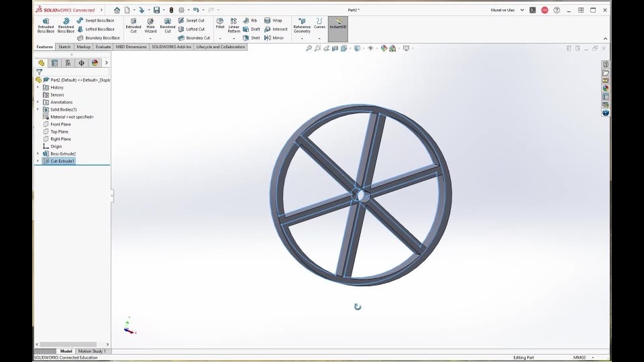Select Lofted Cut feature
This screenshot has height=362, width=644.
click(x=191, y=29)
